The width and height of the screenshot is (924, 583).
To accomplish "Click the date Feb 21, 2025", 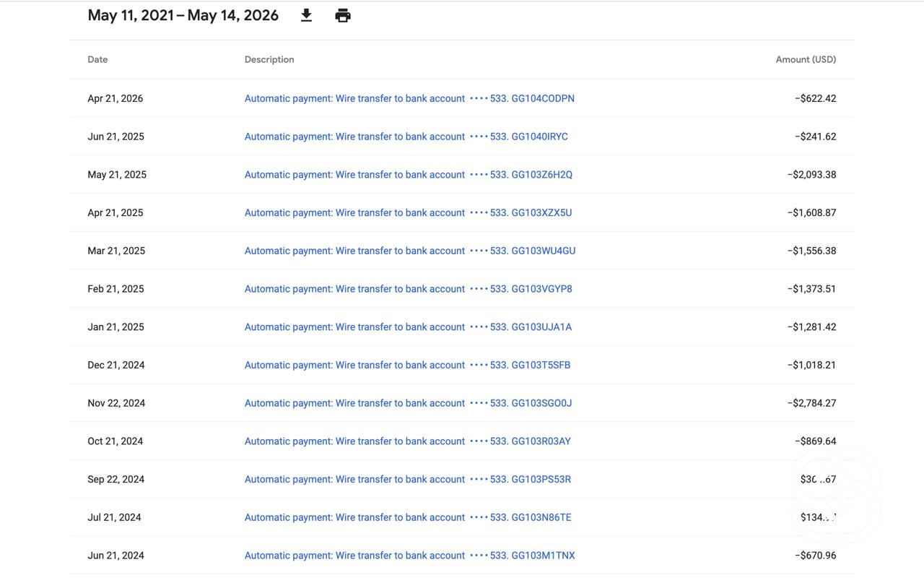I will pyautogui.click(x=115, y=289).
